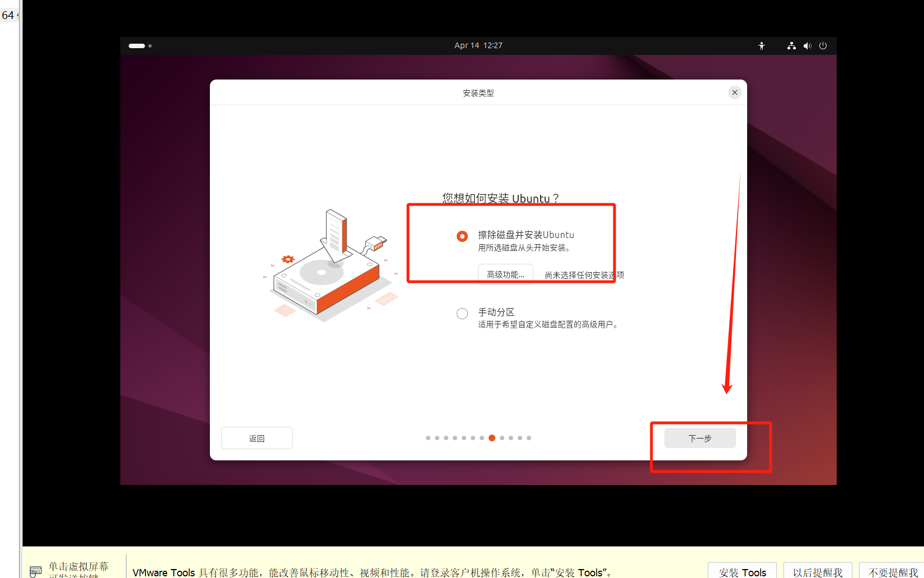Open the advanced features (高级功能...) dialog

[x=505, y=274]
